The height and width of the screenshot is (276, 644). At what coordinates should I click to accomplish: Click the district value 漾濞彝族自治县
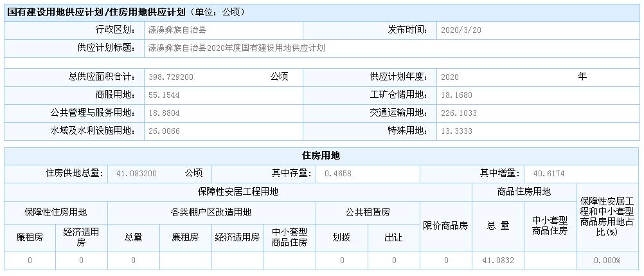(x=177, y=30)
